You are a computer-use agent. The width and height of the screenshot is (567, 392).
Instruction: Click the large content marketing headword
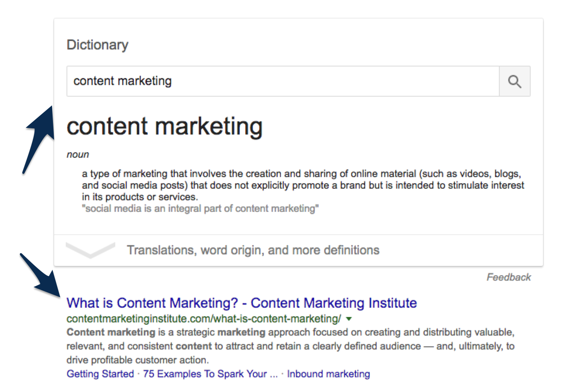click(165, 126)
